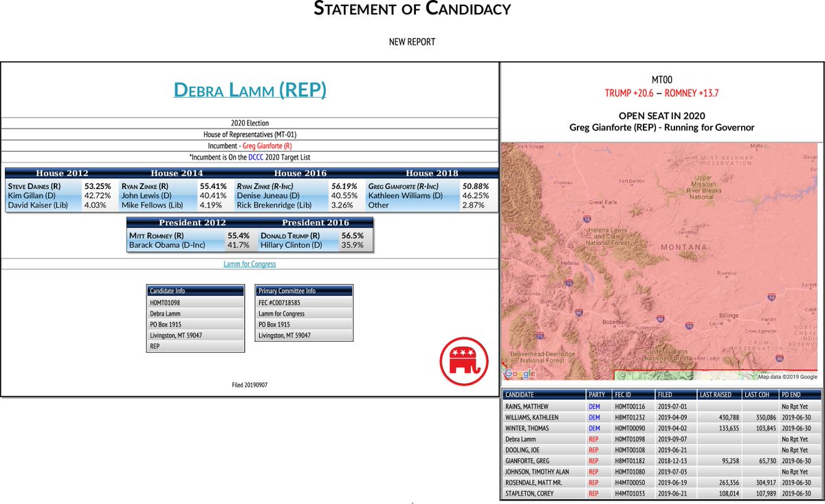Select the JOHNSON, TIMOTHY ALAN row
The height and width of the screenshot is (504, 825).
click(662, 472)
